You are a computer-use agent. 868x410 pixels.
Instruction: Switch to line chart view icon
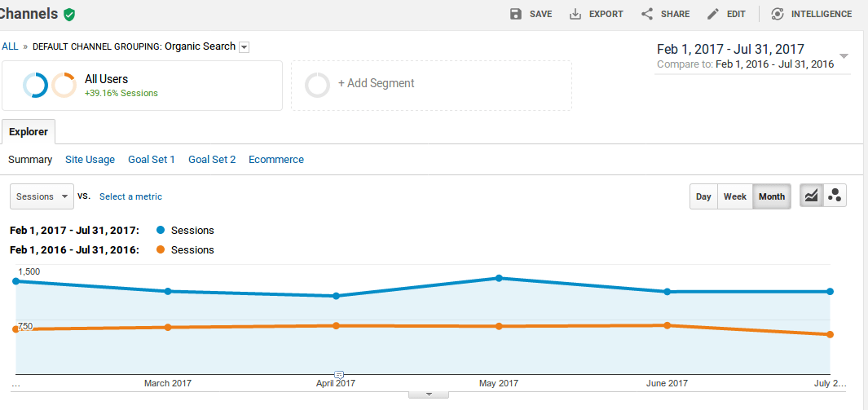coord(811,196)
